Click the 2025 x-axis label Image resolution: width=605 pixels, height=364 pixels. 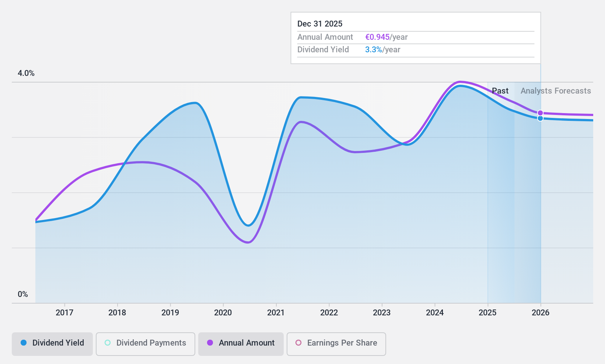tap(487, 313)
